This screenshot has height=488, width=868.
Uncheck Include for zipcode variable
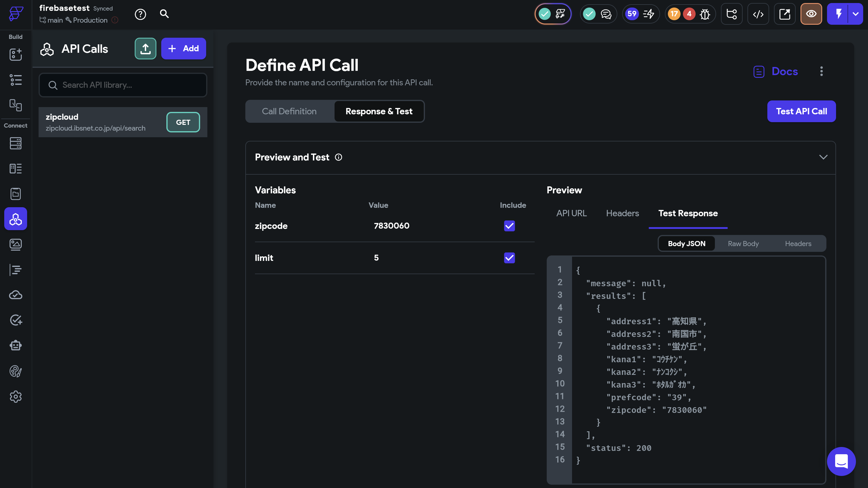point(509,226)
